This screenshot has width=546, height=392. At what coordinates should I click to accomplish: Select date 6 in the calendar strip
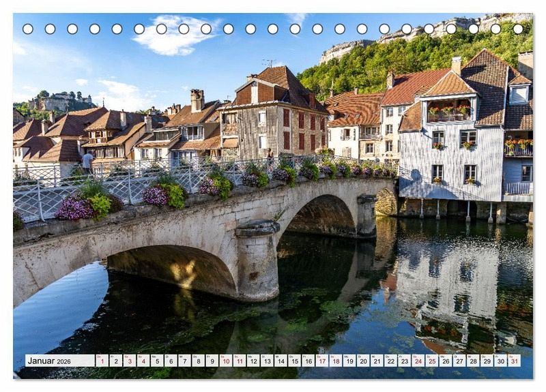click(x=171, y=361)
